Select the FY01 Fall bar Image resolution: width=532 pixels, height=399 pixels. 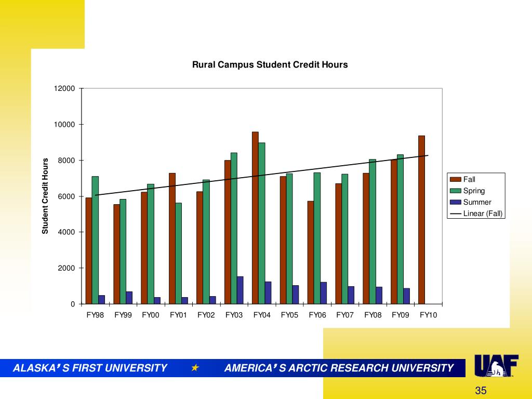pos(172,238)
